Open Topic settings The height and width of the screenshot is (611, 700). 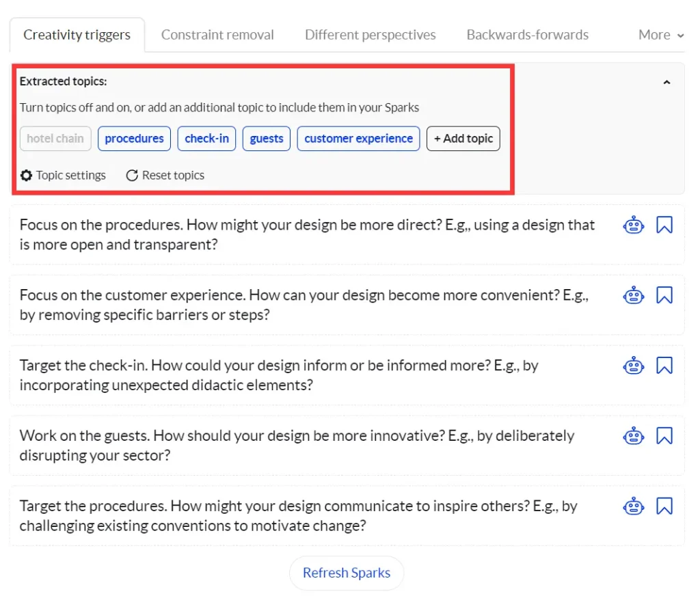tap(64, 176)
